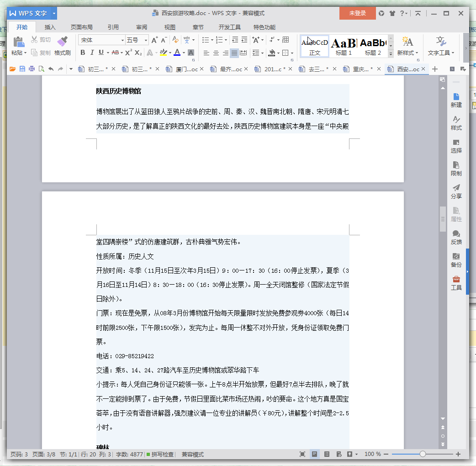The height and width of the screenshot is (466, 476).
Task: Switch to the 插入 ribbon tab
Action: coord(50,27)
